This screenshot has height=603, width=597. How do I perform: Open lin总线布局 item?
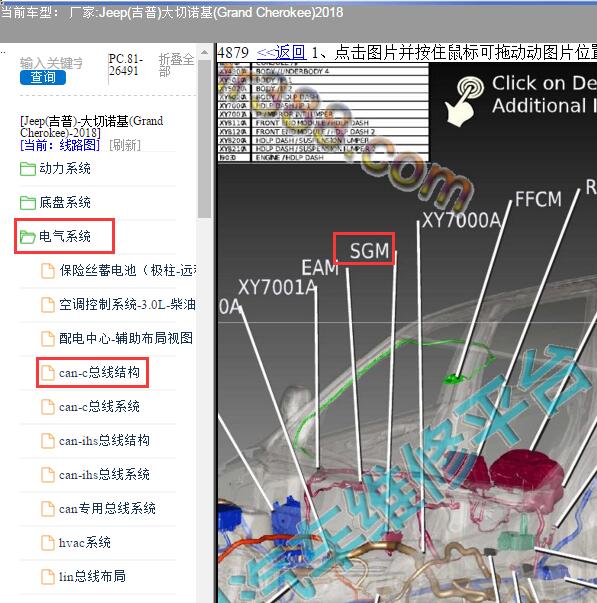point(92,576)
